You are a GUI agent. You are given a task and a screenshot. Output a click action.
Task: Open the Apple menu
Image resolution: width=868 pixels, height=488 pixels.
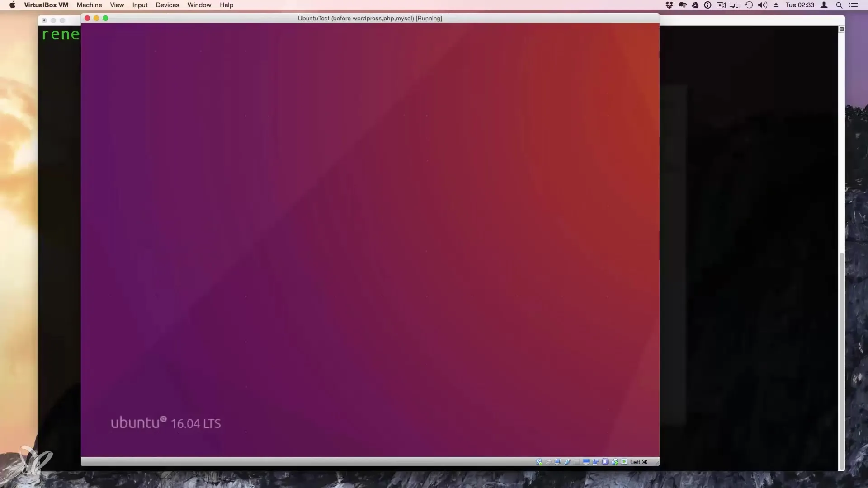pos(12,5)
